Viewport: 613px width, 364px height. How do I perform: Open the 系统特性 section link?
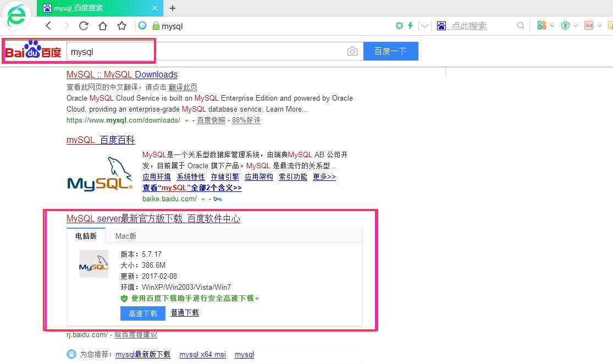tap(191, 177)
